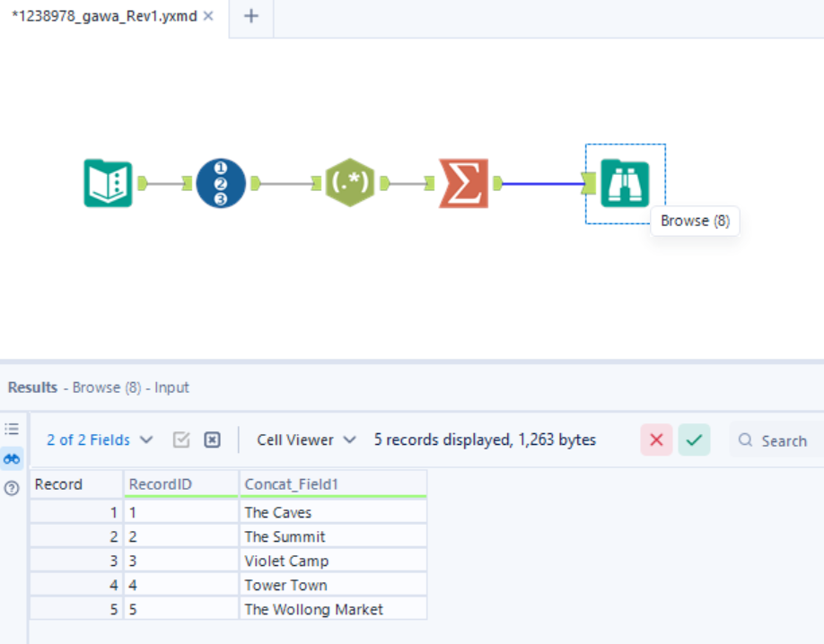Click the Search field in Results toolbar
Viewport: 824px width, 644px height.
785,440
